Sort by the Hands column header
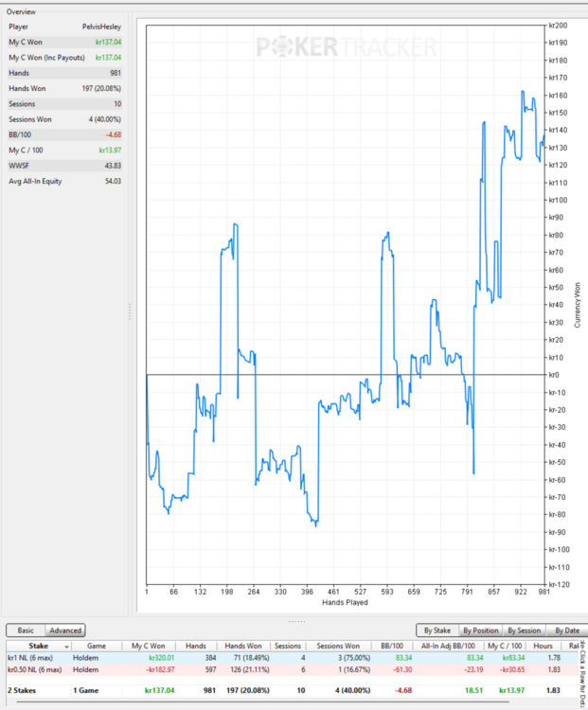Viewport: 588px width, 710px height. point(196,647)
